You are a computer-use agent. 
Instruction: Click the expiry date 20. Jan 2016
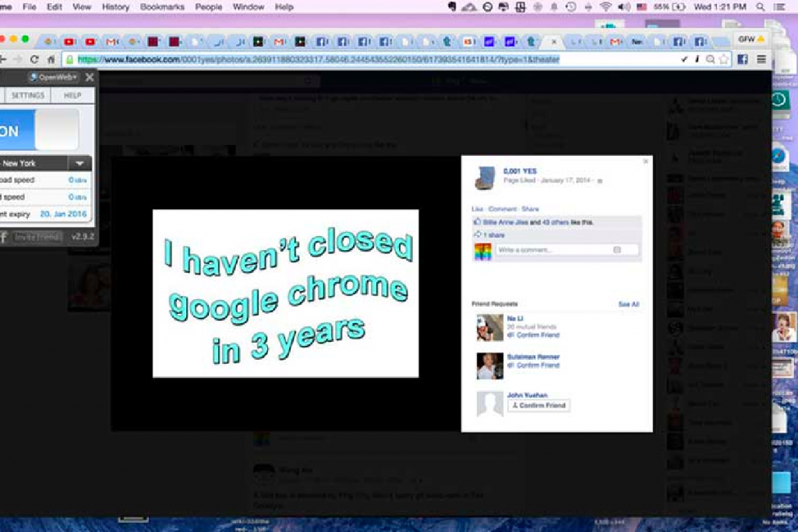click(x=63, y=214)
